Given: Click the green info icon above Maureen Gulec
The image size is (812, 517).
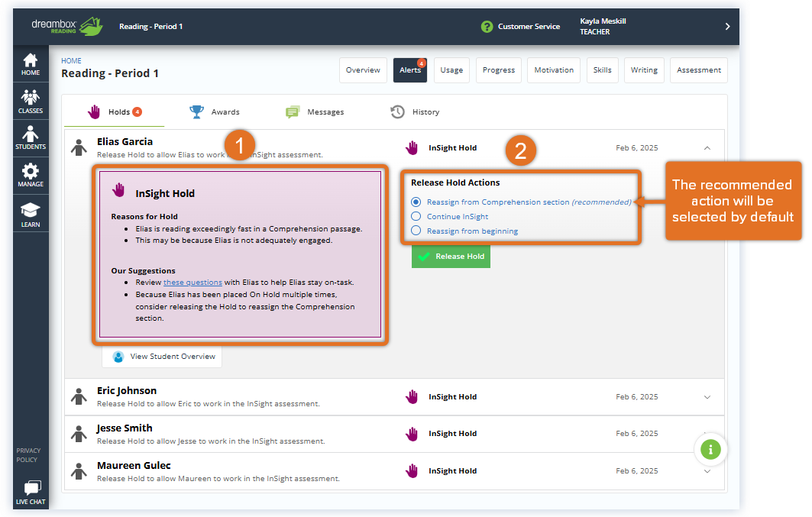Looking at the screenshot, I should [x=710, y=450].
